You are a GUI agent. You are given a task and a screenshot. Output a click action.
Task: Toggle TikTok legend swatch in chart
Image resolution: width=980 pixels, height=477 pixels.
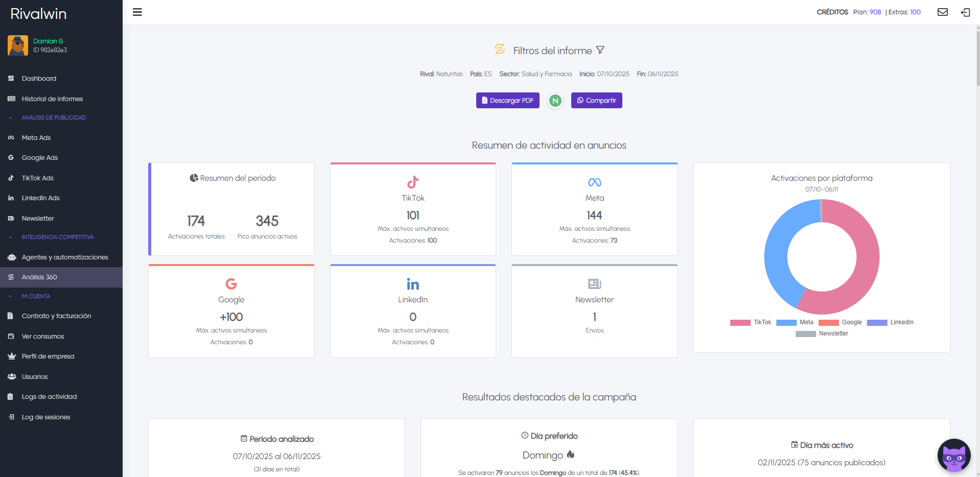click(x=740, y=322)
